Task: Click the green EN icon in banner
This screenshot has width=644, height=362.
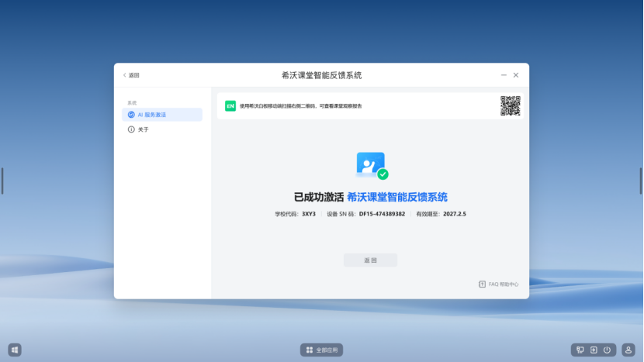Action: 230,106
